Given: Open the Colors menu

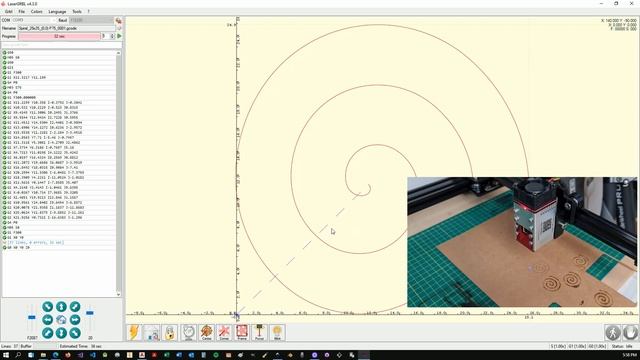Looking at the screenshot, I should pyautogui.click(x=36, y=11).
